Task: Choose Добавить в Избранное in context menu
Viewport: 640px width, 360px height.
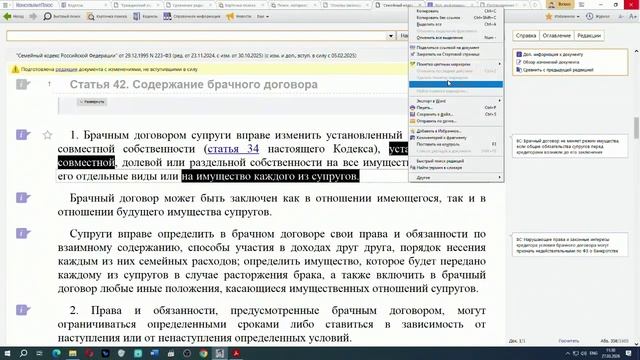Action: [x=456, y=131]
